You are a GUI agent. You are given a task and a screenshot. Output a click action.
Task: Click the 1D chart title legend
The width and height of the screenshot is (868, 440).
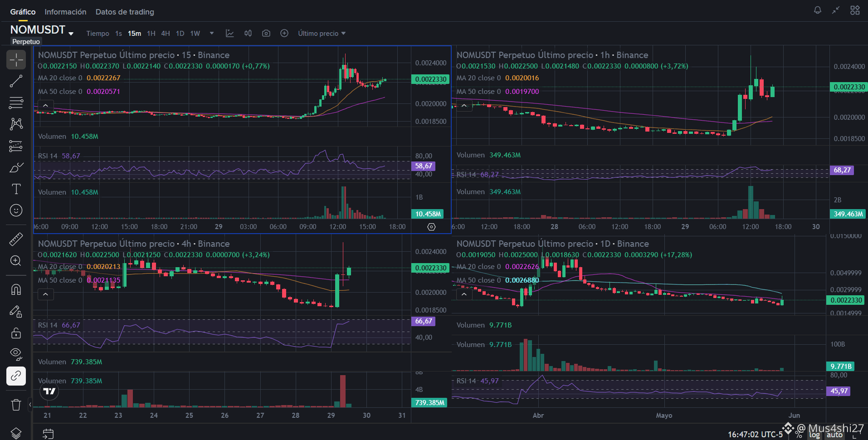(553, 244)
